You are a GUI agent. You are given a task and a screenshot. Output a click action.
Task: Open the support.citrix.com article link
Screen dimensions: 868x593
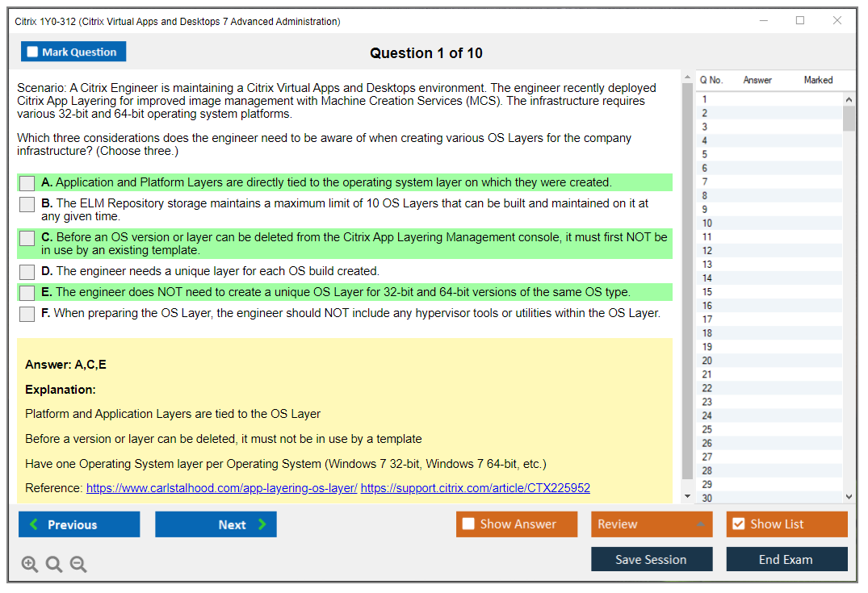click(x=475, y=488)
